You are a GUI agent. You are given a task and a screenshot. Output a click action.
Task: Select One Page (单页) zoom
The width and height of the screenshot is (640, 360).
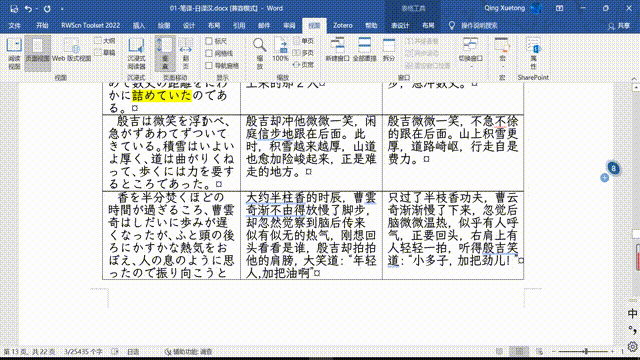304,41
